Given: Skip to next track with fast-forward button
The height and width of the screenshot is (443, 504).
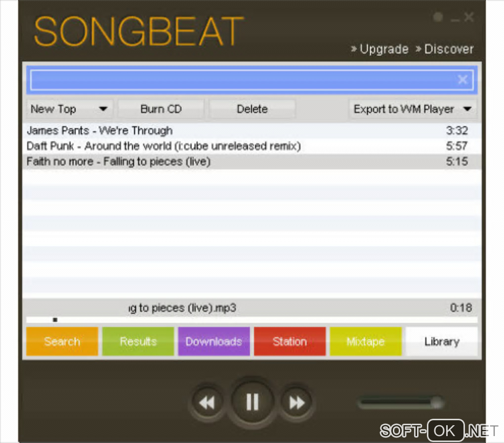Looking at the screenshot, I should (296, 402).
